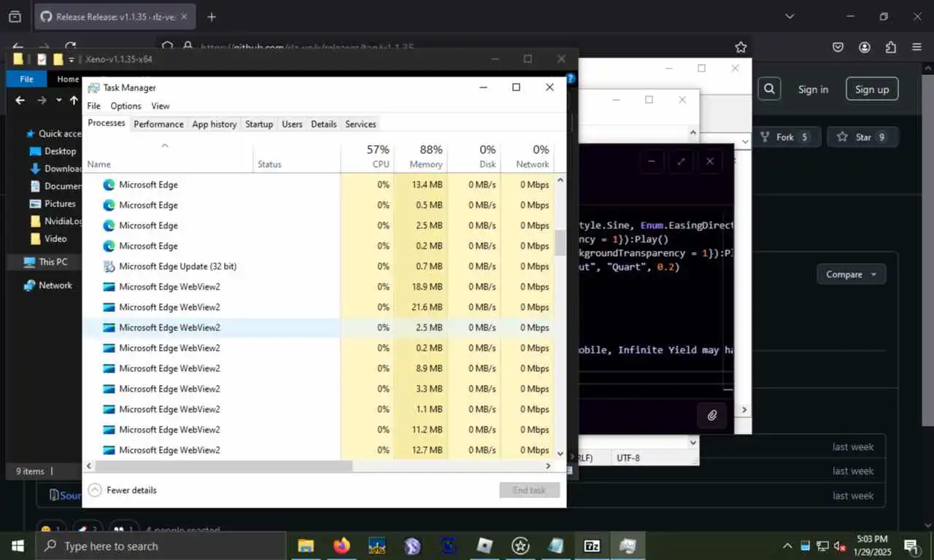Open the File tab in File Explorer
The width and height of the screenshot is (934, 560).
26,79
